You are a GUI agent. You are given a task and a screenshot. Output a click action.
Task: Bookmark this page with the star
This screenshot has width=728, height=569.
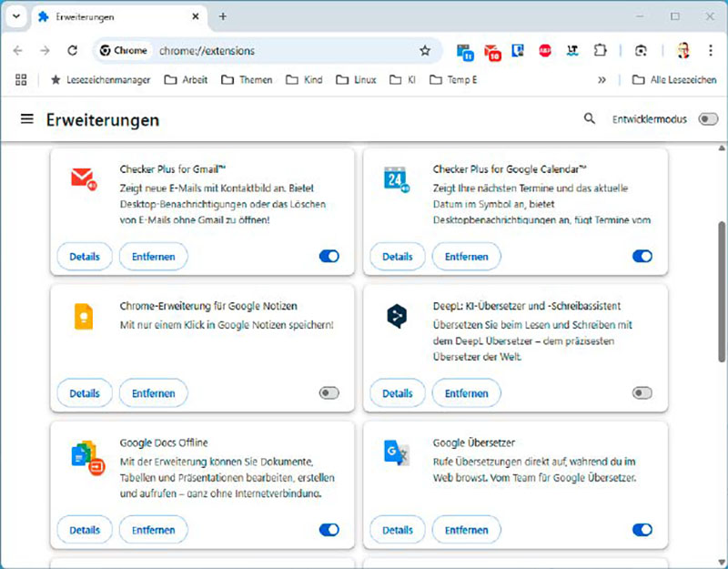[425, 51]
